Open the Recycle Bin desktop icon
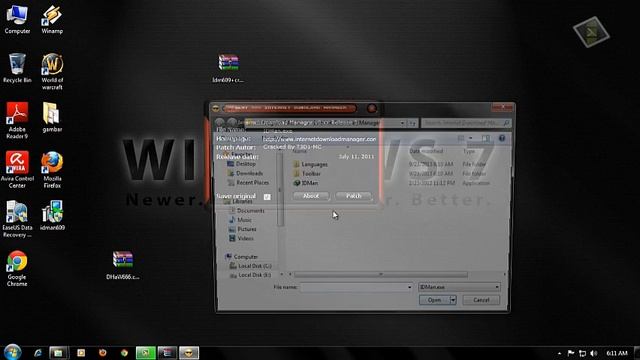 17,68
